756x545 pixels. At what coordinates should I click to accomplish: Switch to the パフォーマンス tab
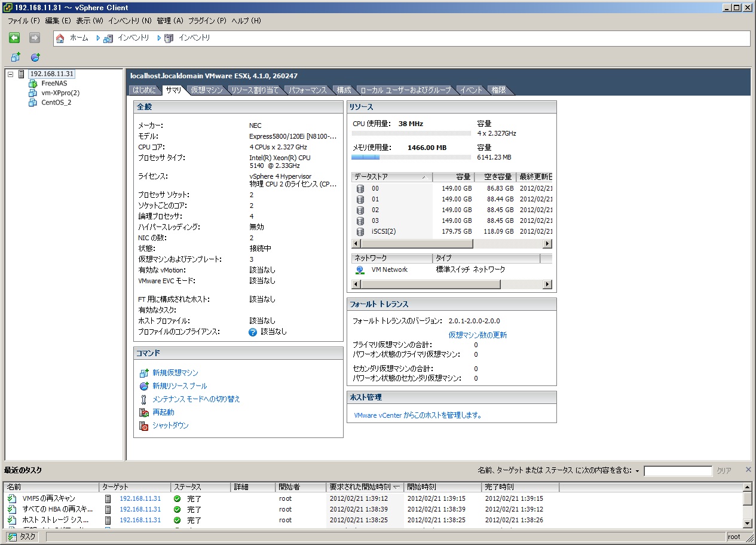[x=308, y=90]
